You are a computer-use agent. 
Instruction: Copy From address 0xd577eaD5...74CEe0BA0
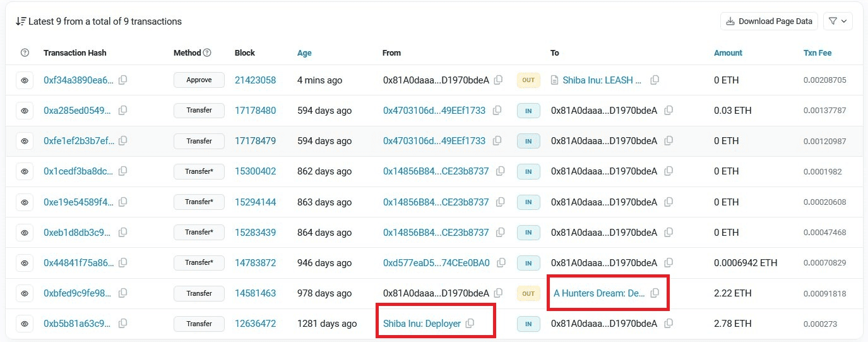pyautogui.click(x=501, y=262)
